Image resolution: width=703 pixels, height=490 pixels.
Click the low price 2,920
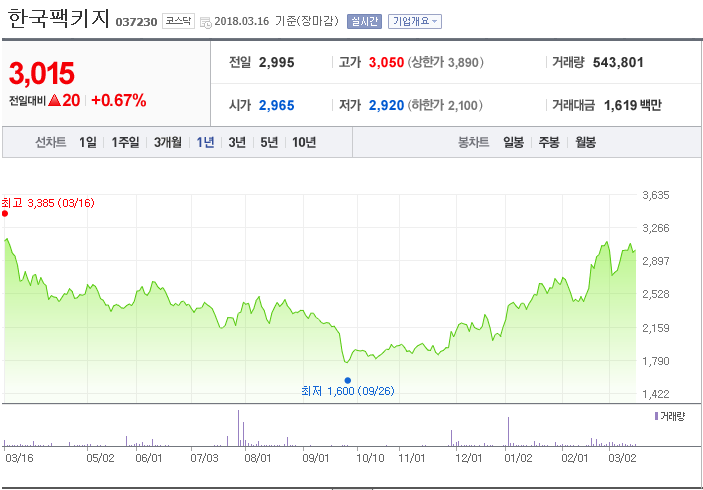point(386,105)
